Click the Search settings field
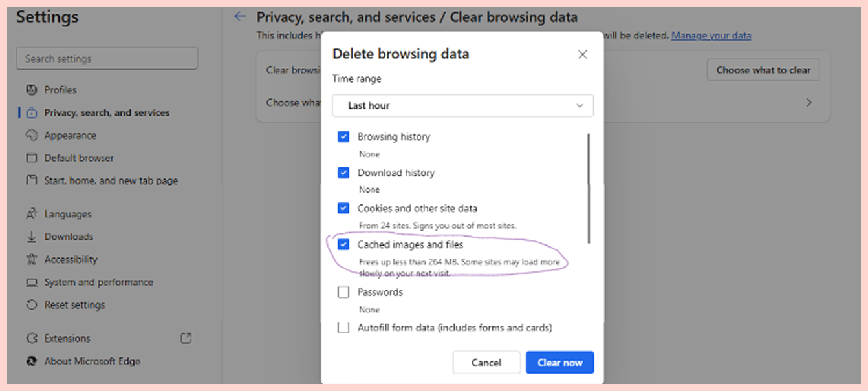Screen dimensions: 868x391 [107, 59]
